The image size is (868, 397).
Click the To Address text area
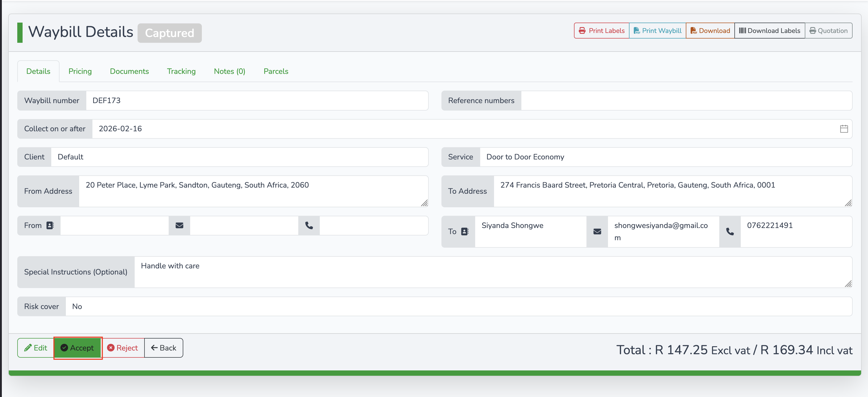click(x=673, y=191)
